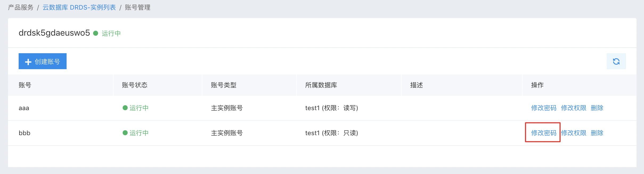Image resolution: width=644 pixels, height=174 pixels.
Task: Delete account bbb via 删除
Action: pos(597,133)
